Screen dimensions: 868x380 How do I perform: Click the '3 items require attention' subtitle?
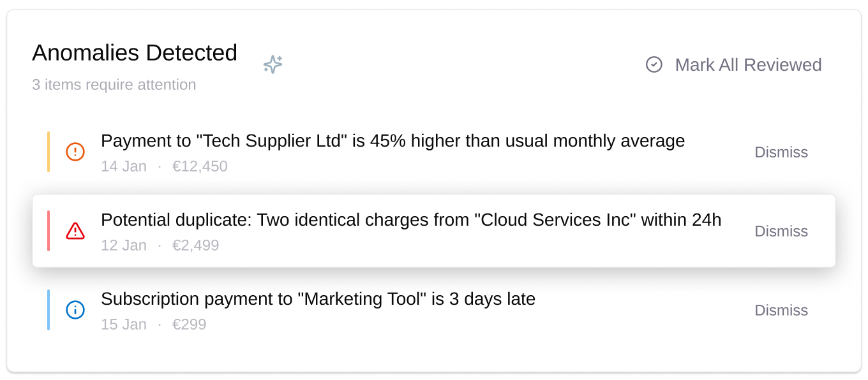tap(114, 85)
